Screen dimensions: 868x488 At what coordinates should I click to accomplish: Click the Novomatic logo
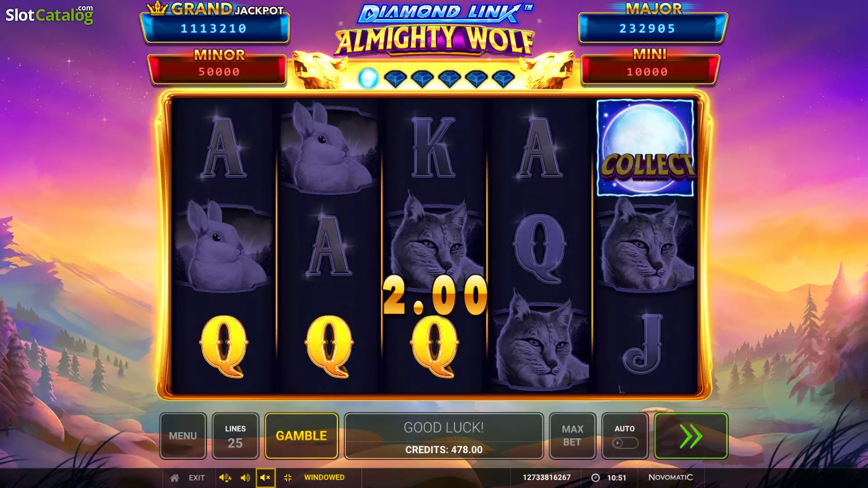point(670,477)
